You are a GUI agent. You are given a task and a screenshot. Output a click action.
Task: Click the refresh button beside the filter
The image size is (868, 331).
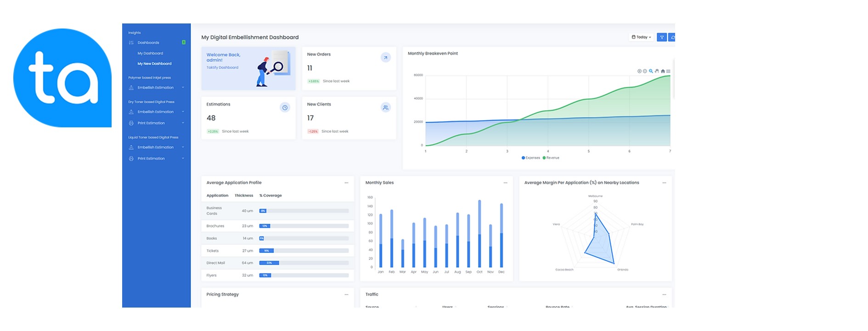pos(672,37)
